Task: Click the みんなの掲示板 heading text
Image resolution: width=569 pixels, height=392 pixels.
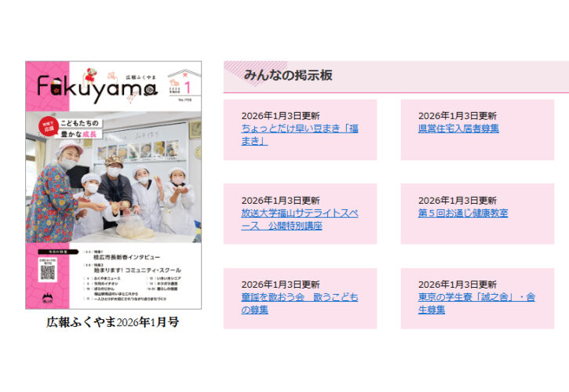Action: (288, 76)
